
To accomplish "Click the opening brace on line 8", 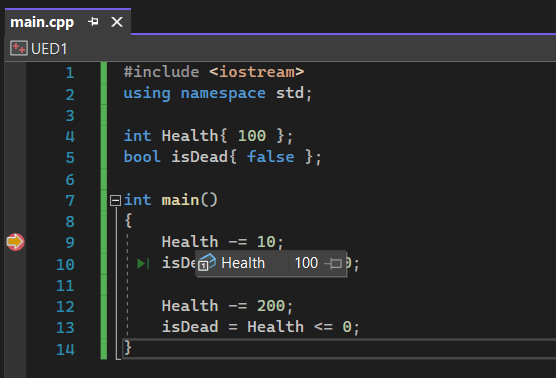I will 128,221.
